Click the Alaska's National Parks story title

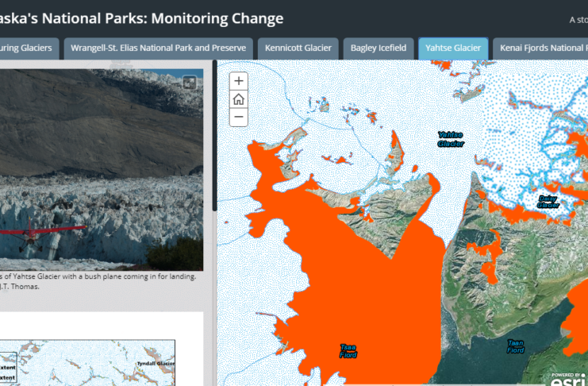click(141, 18)
